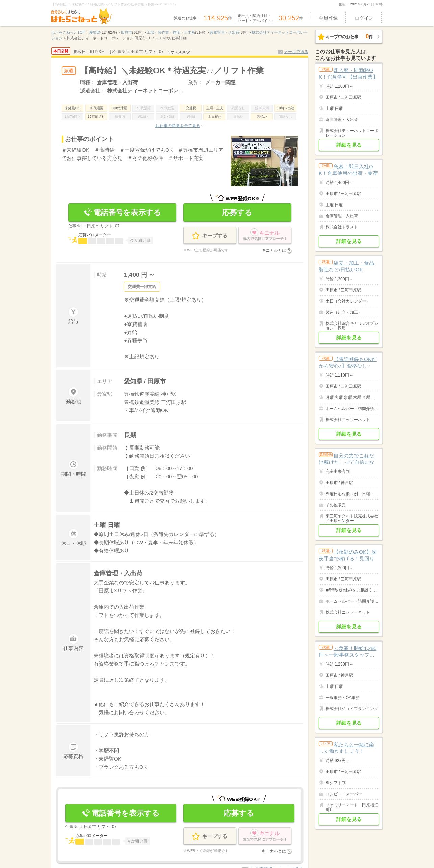Click the 週払い feature tag
Viewport: 434px width, 868px height.
[x=262, y=117]
